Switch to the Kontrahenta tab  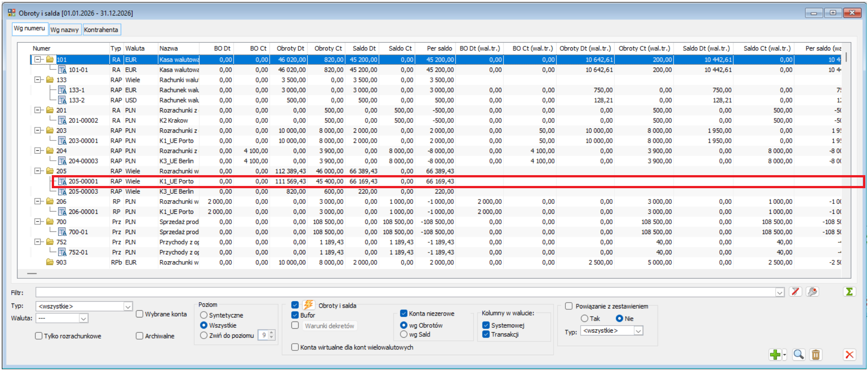101,30
